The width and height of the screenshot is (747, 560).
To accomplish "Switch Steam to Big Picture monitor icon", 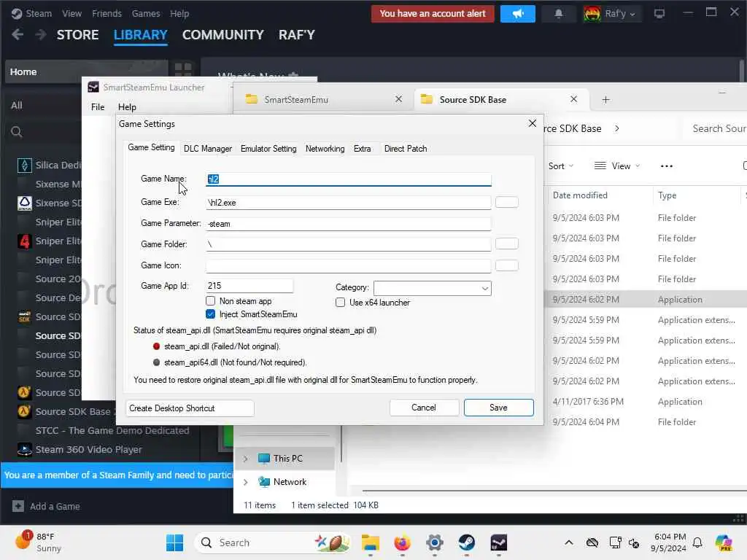I will [x=659, y=14].
